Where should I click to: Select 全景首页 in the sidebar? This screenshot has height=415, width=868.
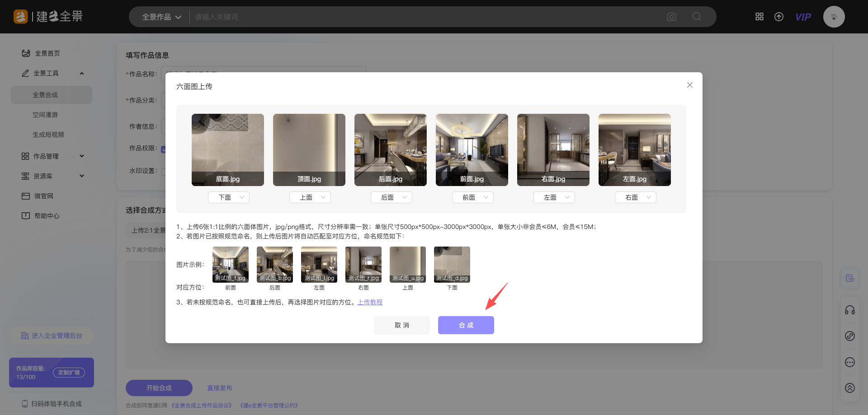47,53
